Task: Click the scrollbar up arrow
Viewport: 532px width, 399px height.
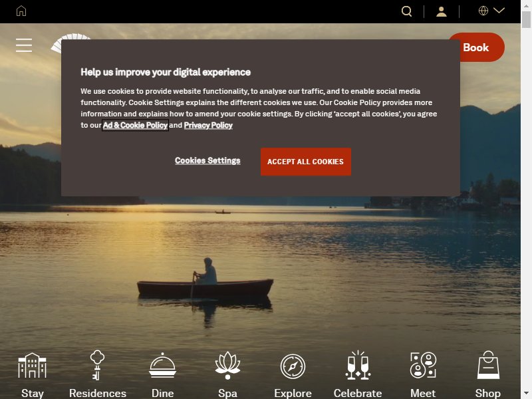Action: coord(526,5)
